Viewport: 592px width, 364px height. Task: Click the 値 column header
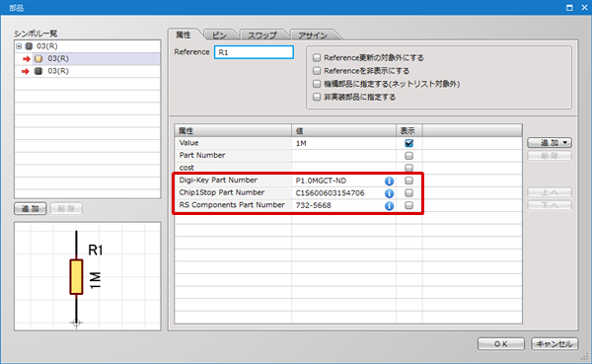[x=343, y=130]
